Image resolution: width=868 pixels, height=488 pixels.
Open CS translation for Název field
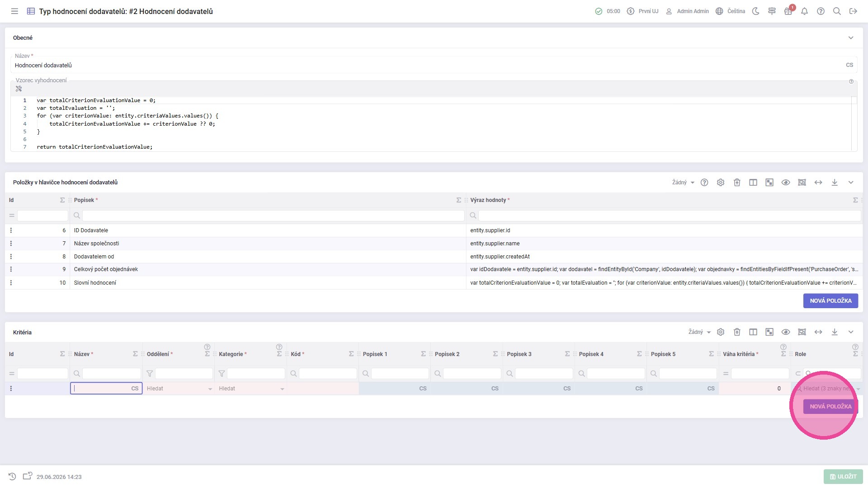849,66
